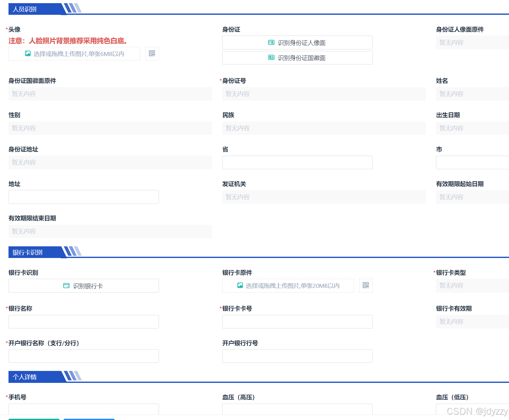Focus the 手机号 input field

84,409
